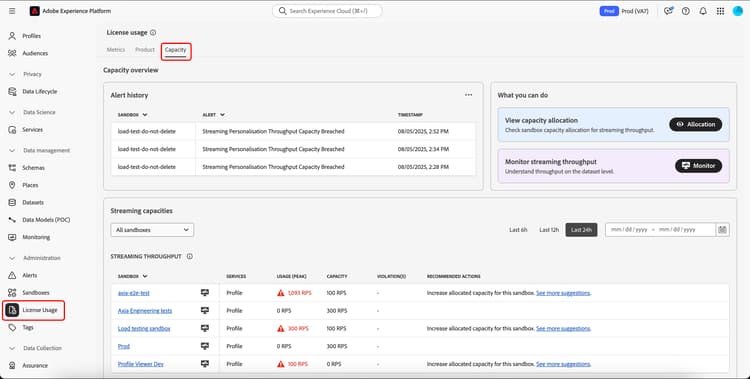The width and height of the screenshot is (750, 379).
Task: Open the hamburger navigation menu
Action: coord(12,11)
